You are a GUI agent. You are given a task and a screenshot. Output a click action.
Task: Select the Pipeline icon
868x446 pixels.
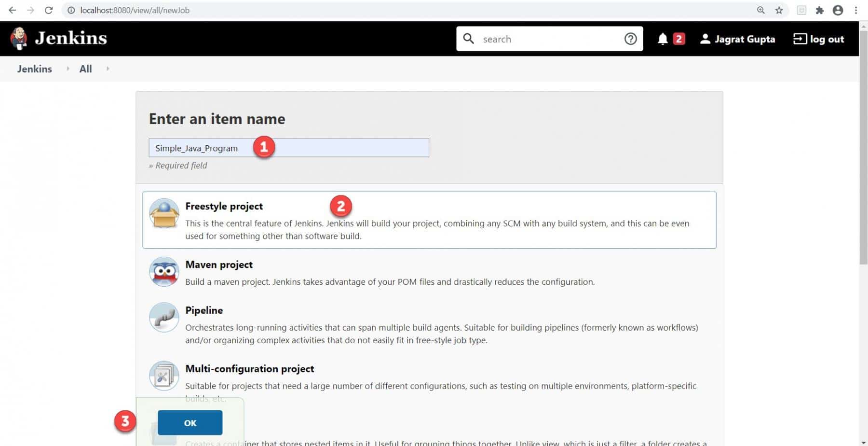click(163, 318)
